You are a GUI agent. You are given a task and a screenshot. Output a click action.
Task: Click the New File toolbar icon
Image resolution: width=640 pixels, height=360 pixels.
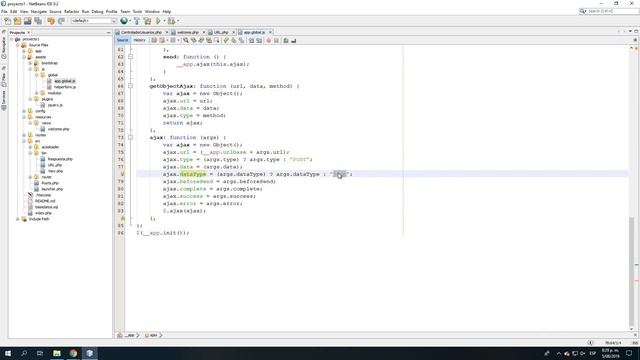[x=7, y=21]
